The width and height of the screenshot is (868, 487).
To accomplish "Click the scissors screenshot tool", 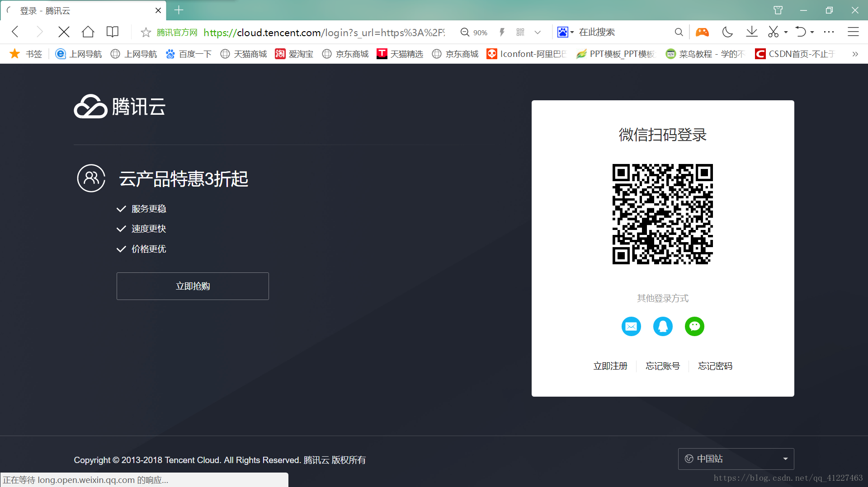I will pyautogui.click(x=774, y=32).
